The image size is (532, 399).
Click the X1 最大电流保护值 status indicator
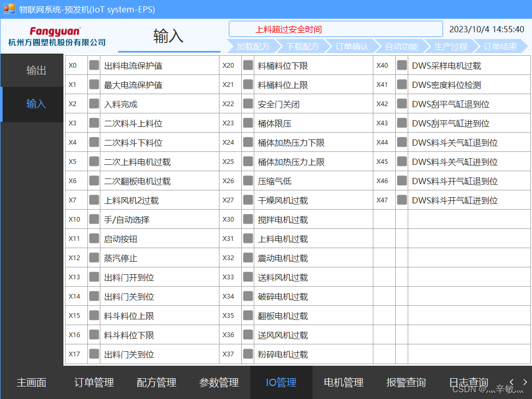(94, 84)
